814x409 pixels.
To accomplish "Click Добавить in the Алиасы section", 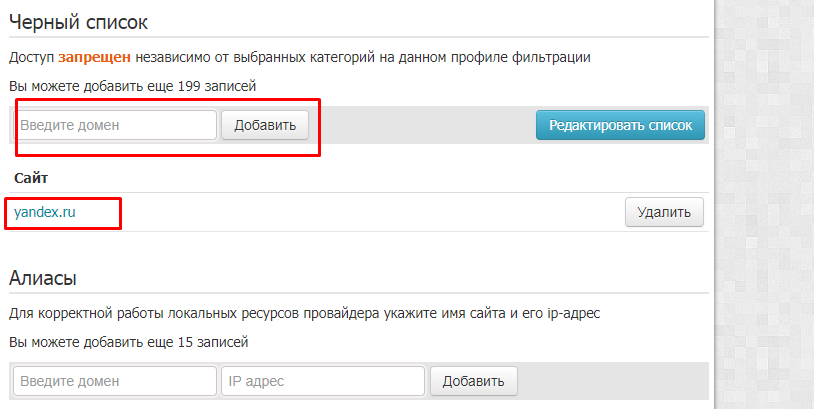I will click(473, 381).
